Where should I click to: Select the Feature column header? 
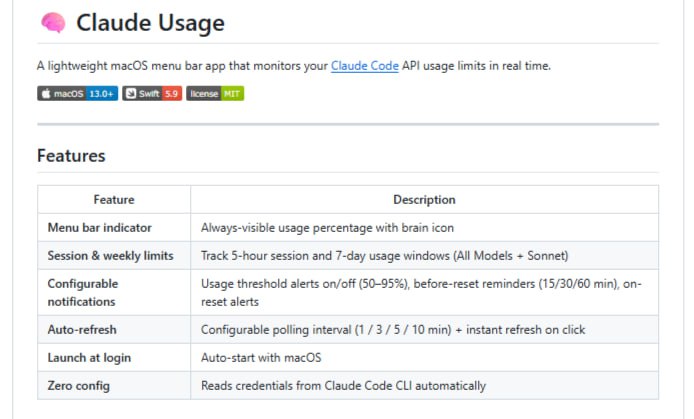click(114, 199)
